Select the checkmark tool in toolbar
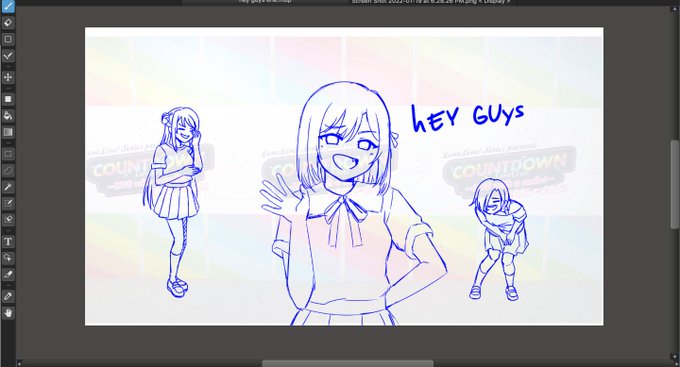The height and width of the screenshot is (367, 680). click(8, 56)
